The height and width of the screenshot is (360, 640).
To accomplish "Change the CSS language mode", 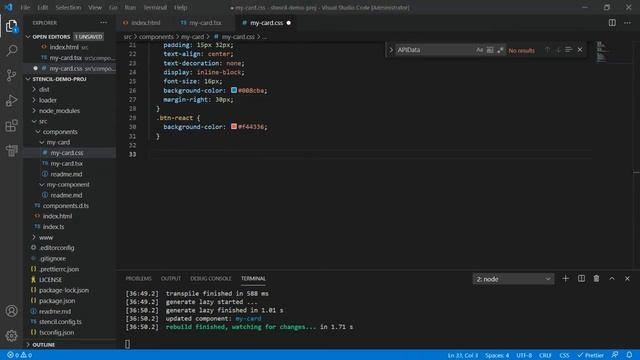I will click(x=564, y=356).
